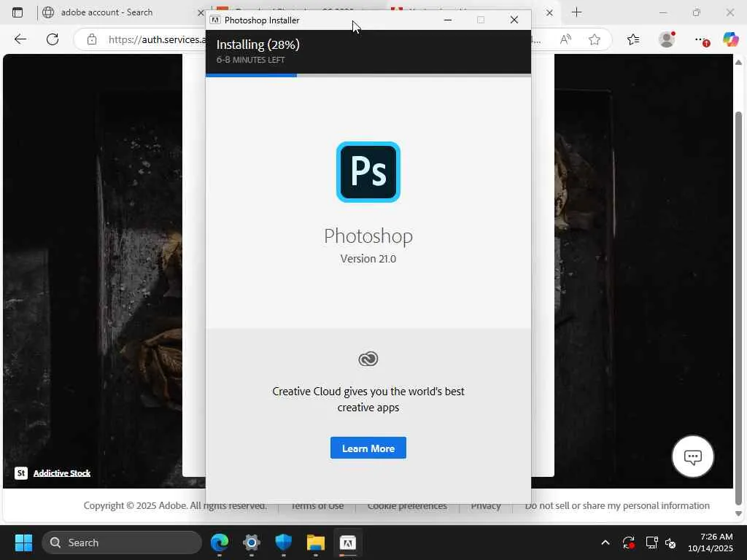The height and width of the screenshot is (560, 747).
Task: Open the clock and date flyout
Action: click(711, 542)
